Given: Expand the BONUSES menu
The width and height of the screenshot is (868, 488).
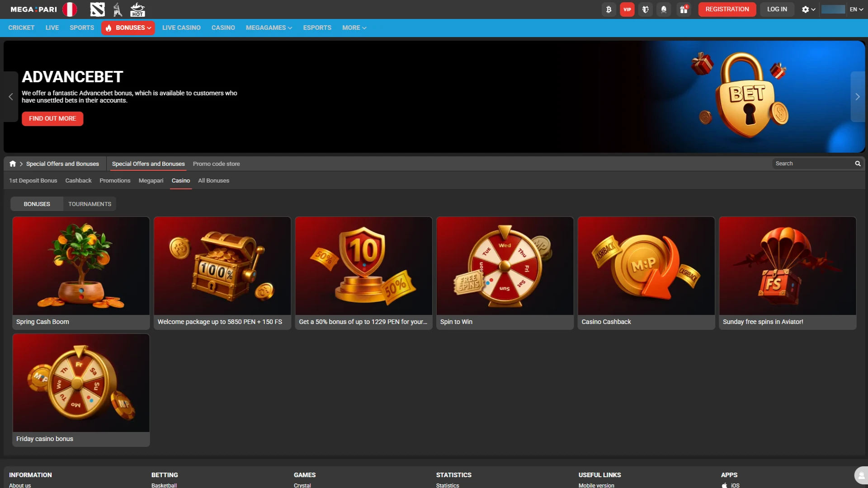Looking at the screenshot, I should tap(128, 28).
